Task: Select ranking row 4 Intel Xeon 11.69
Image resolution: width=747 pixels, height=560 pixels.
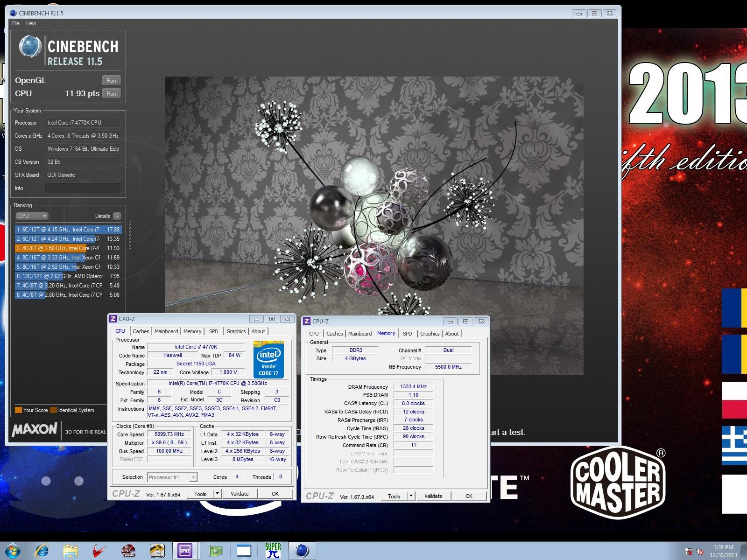Action: [68, 258]
